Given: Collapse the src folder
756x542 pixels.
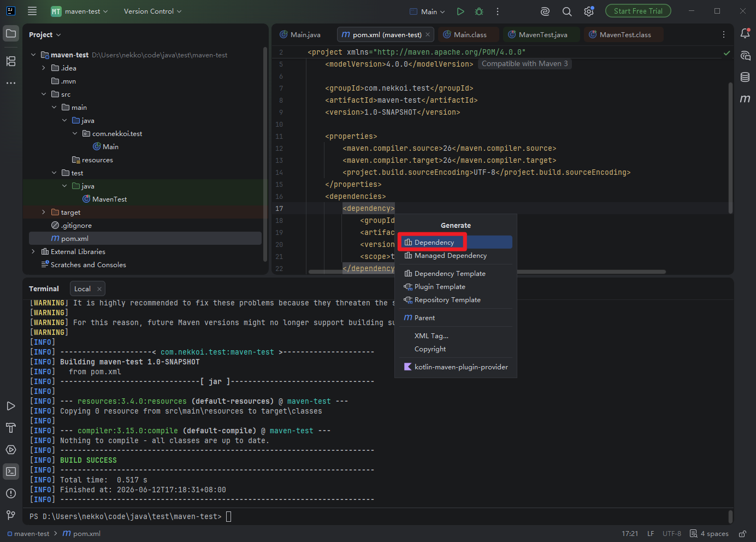Looking at the screenshot, I should (44, 94).
